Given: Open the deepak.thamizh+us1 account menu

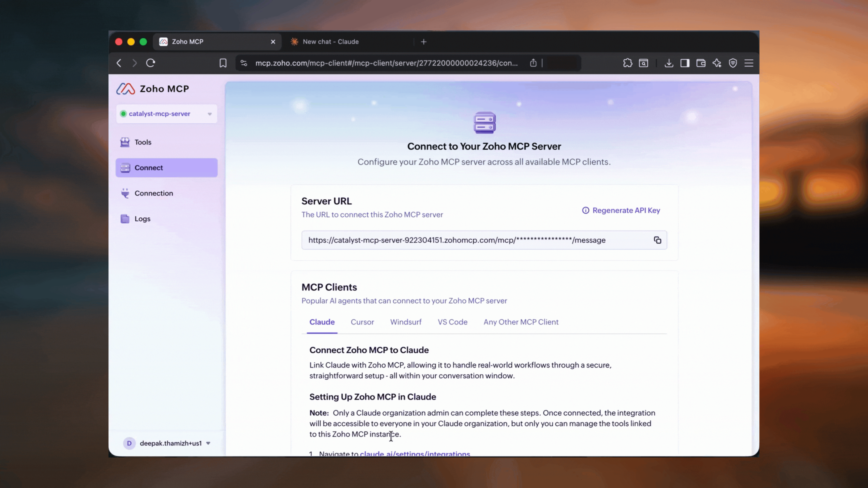Looking at the screenshot, I should (167, 443).
